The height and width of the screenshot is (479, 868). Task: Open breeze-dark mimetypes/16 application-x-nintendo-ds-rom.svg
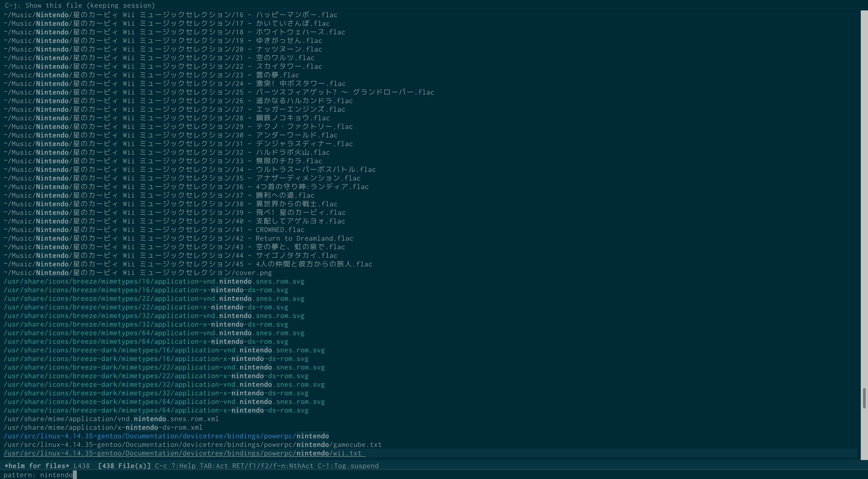coord(156,359)
